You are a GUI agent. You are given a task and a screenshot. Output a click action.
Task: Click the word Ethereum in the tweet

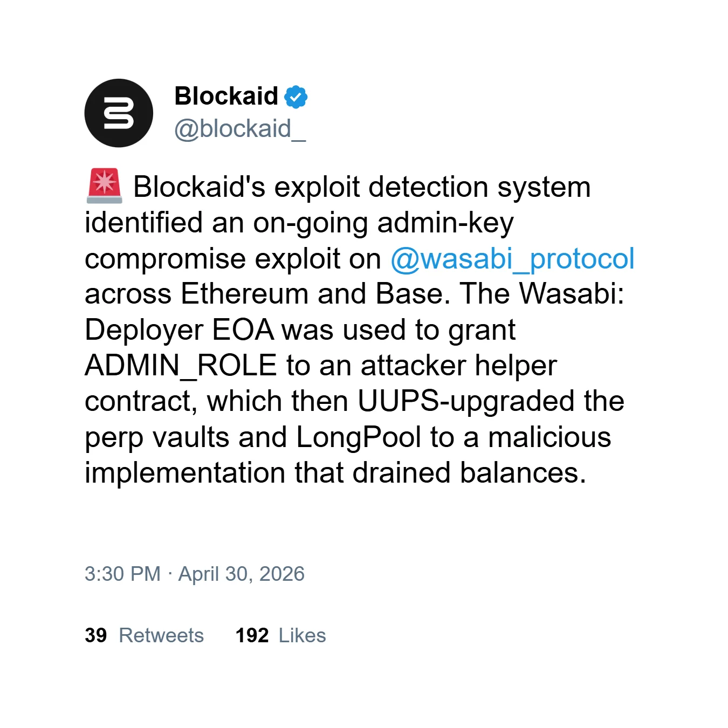tap(244, 294)
